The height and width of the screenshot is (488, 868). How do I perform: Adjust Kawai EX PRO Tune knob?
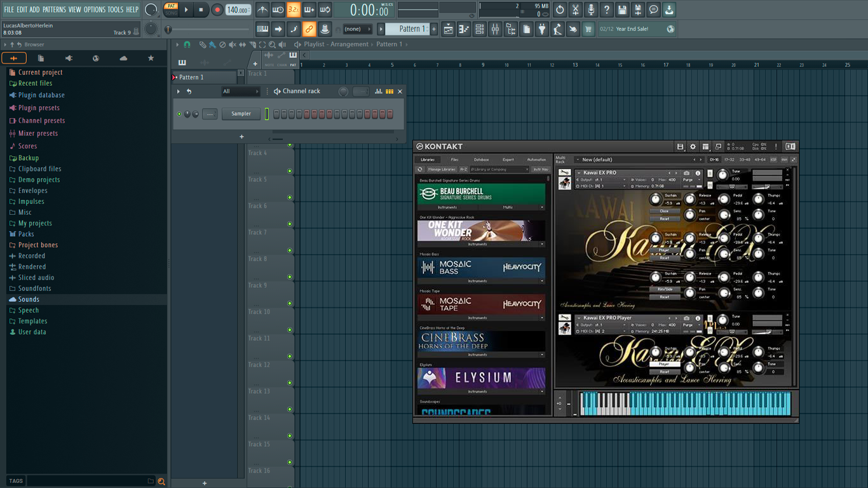click(722, 174)
